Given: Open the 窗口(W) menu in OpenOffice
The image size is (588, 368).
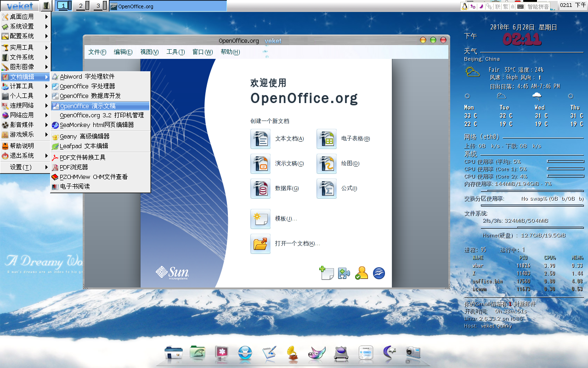Looking at the screenshot, I should (203, 52).
